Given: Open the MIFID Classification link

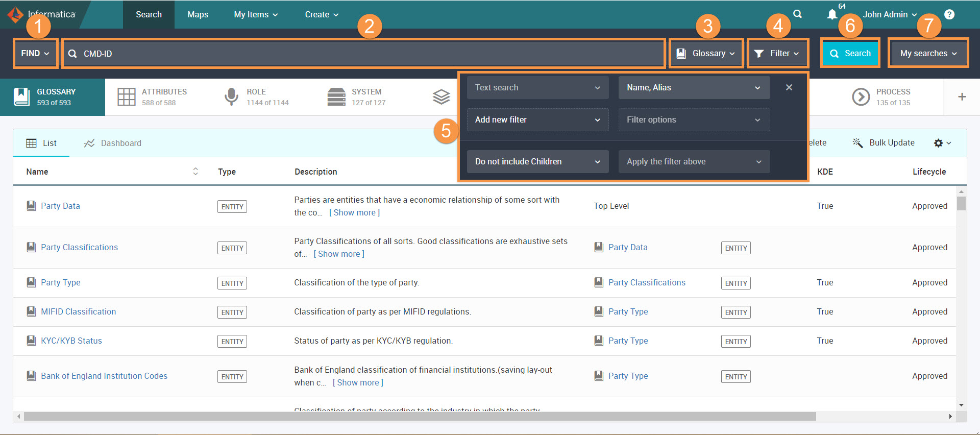Looking at the screenshot, I should (78, 311).
